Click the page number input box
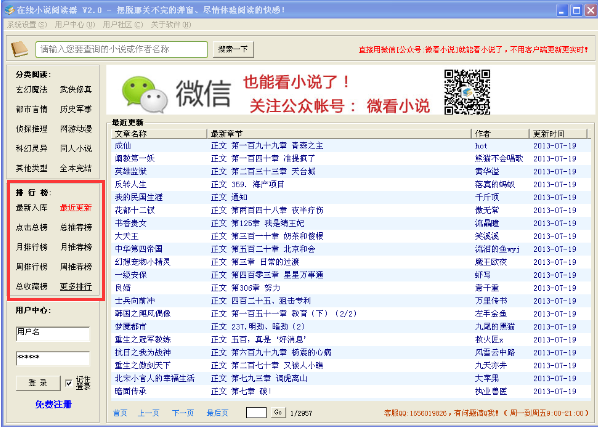Viewport: 598px width, 427px height. pos(256,413)
